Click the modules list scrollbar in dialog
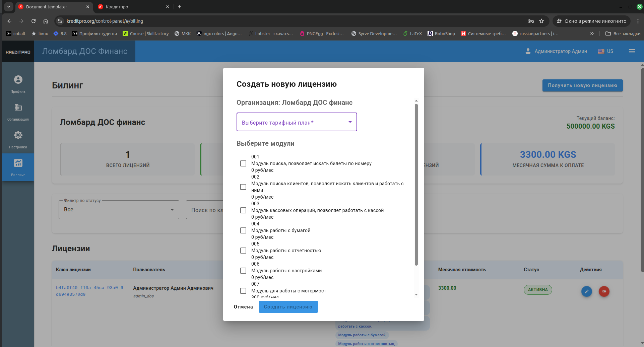644x347 pixels. pos(416,184)
